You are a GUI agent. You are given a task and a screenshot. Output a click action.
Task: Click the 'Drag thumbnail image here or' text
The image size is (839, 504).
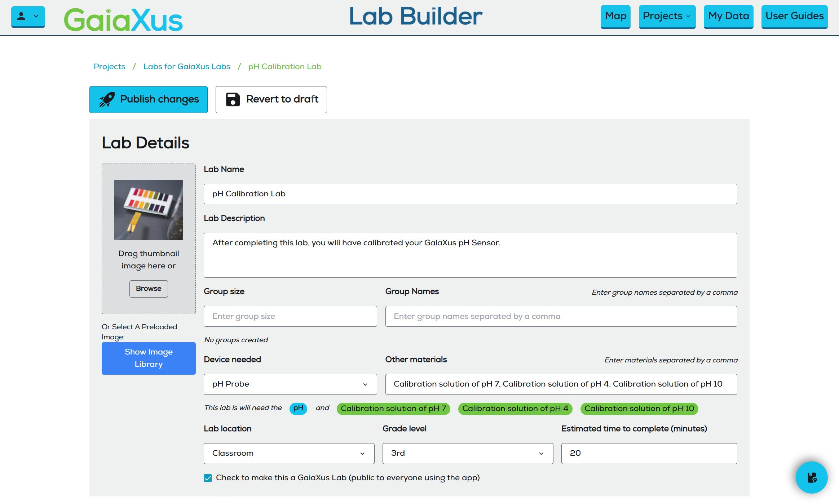(x=149, y=260)
